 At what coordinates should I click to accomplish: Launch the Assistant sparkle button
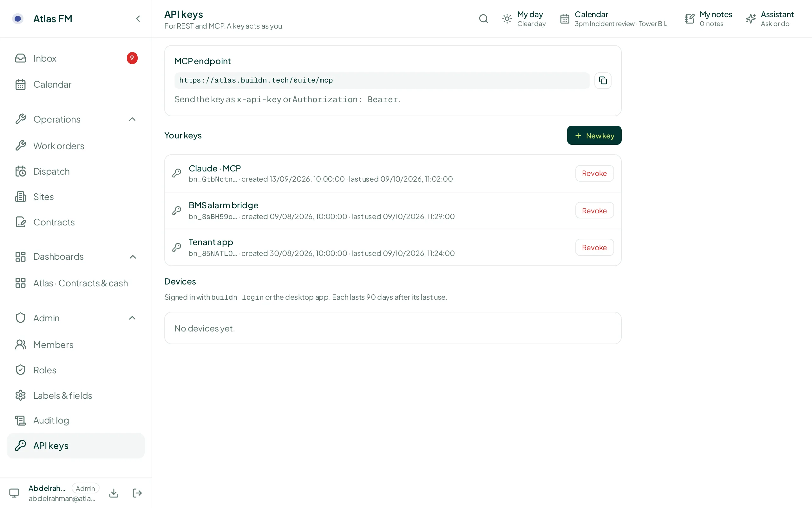770,19
